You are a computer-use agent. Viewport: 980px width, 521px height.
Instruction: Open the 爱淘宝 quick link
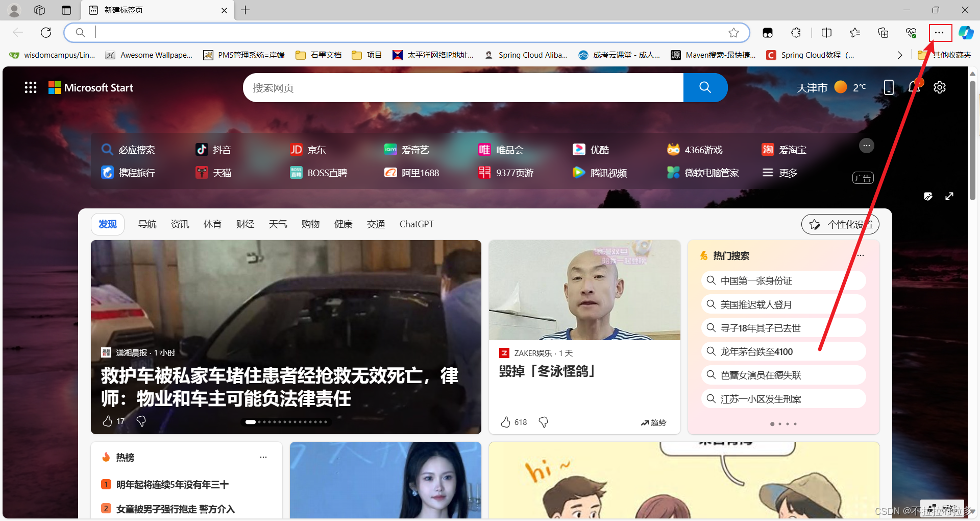[784, 150]
